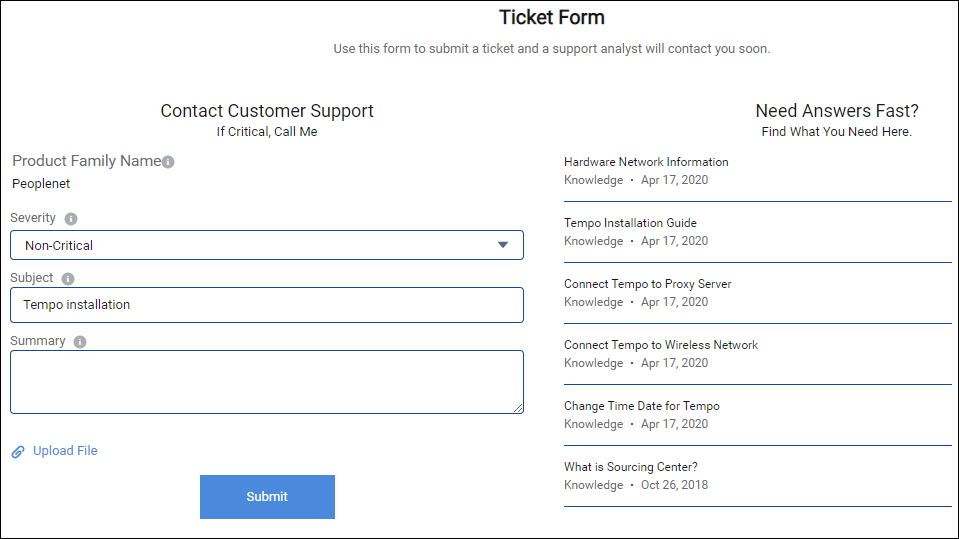Viewport: 959px width, 539px height.
Task: Open Hardware Network Information article
Action: (x=646, y=162)
